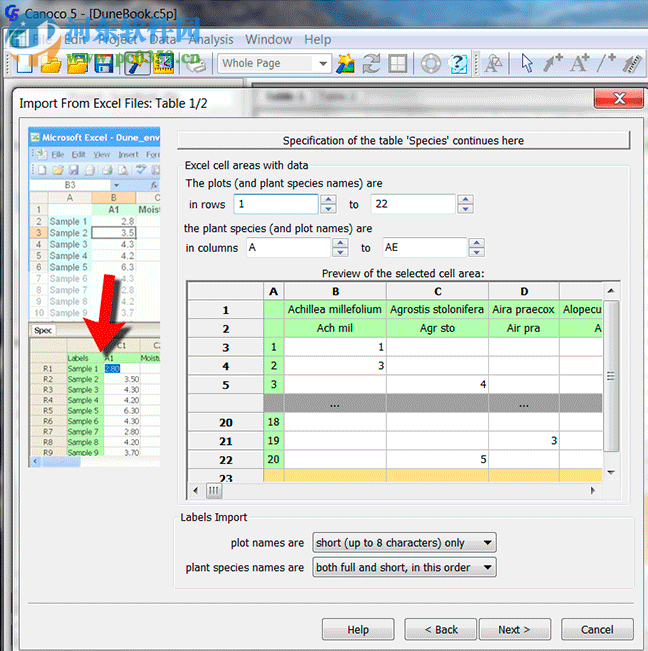This screenshot has height=651, width=648.
Task: Close the Import From Excel Files dialog
Action: 619,98
